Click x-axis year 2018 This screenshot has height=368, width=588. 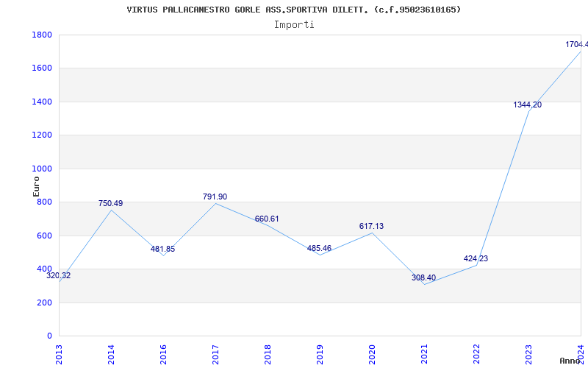pos(268,354)
